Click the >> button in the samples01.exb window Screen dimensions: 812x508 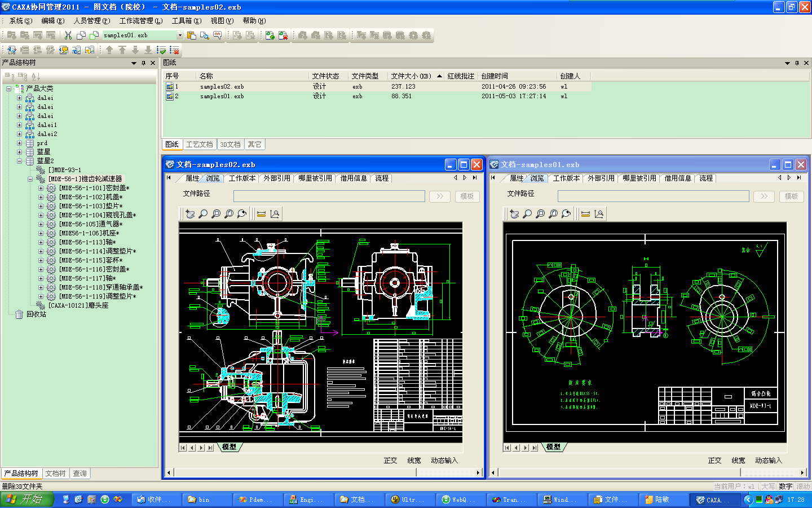click(764, 196)
